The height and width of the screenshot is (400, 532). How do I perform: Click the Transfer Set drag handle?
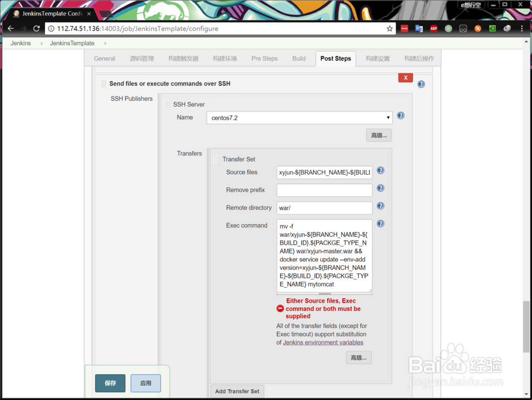[216, 159]
